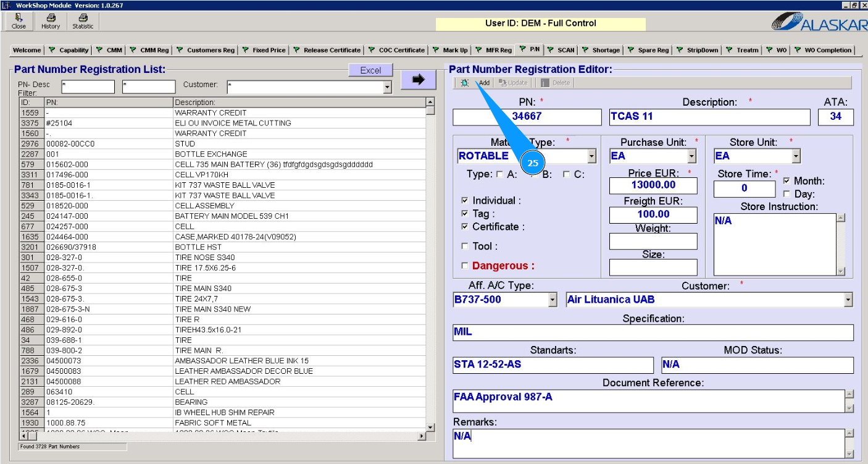The height and width of the screenshot is (464, 868).
Task: Click the Add button in editor
Action: (484, 83)
